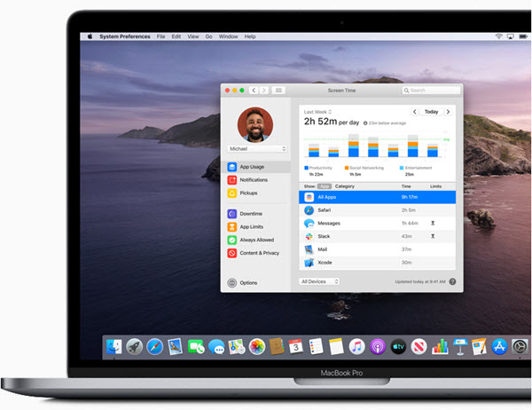The image size is (532, 410).
Task: Select the All Apps row
Action: [377, 197]
